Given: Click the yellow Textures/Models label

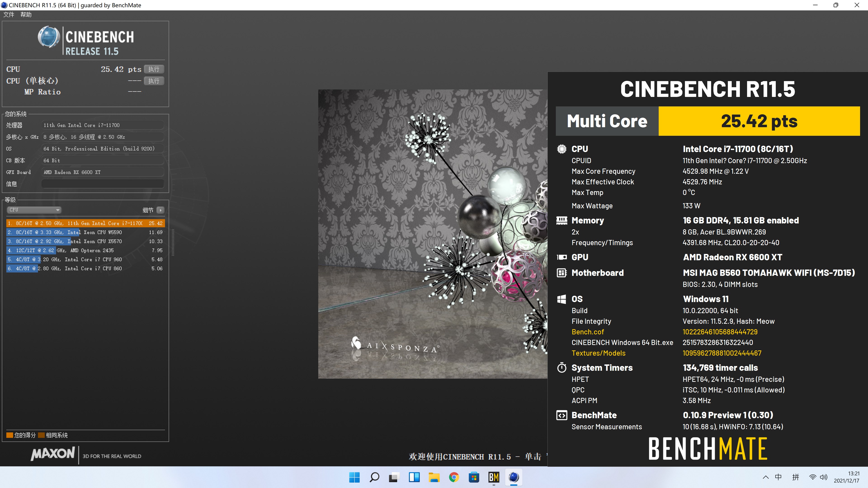Looking at the screenshot, I should 598,353.
